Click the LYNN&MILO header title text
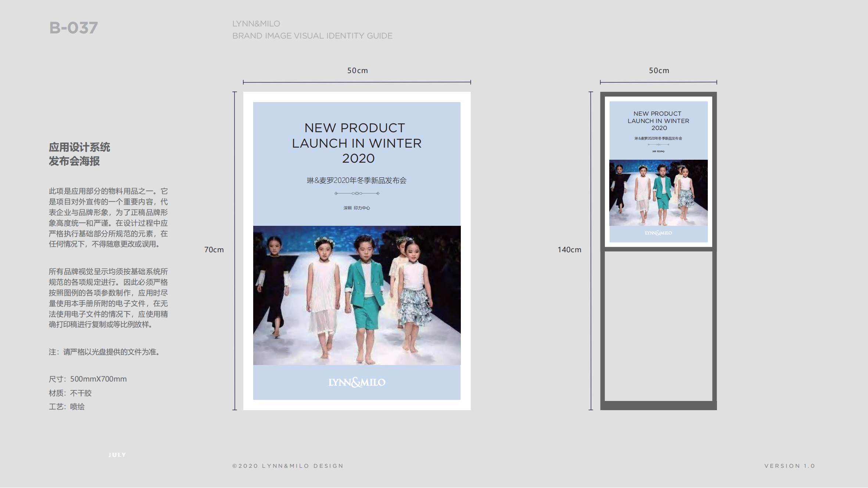868x488 pixels. click(256, 24)
